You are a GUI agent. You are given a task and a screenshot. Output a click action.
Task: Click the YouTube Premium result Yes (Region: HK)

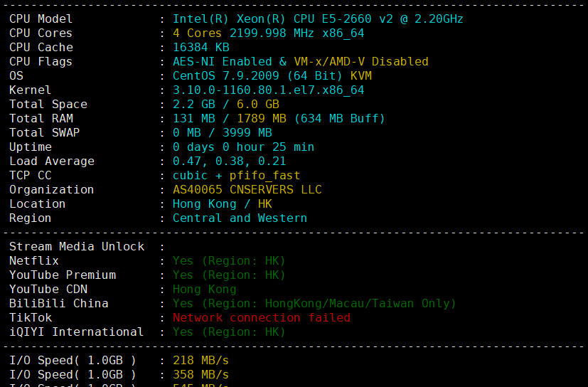(x=229, y=275)
